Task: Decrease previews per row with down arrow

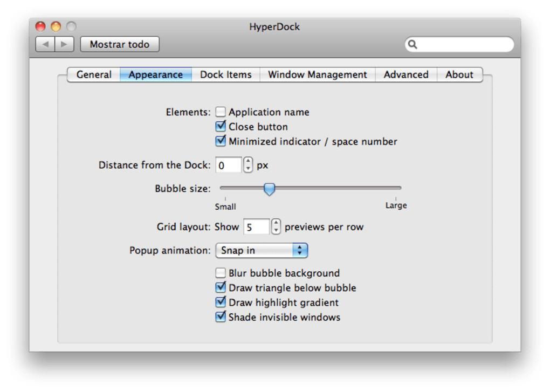Action: click(x=276, y=231)
